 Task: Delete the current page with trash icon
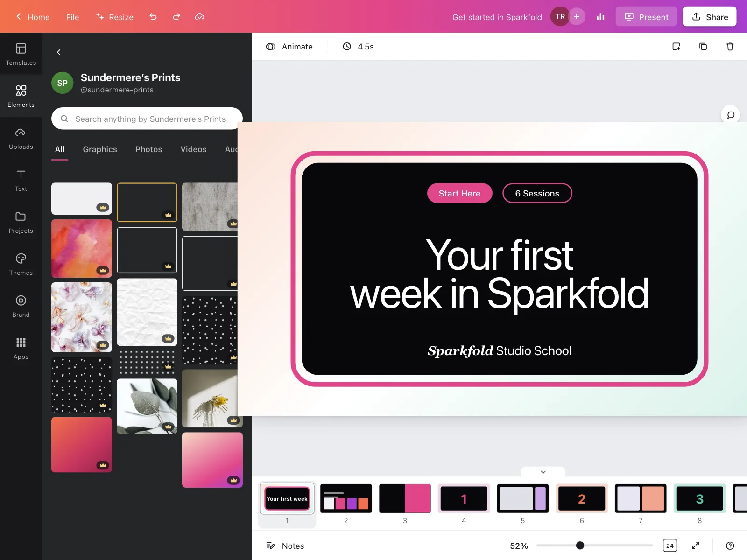coord(730,47)
